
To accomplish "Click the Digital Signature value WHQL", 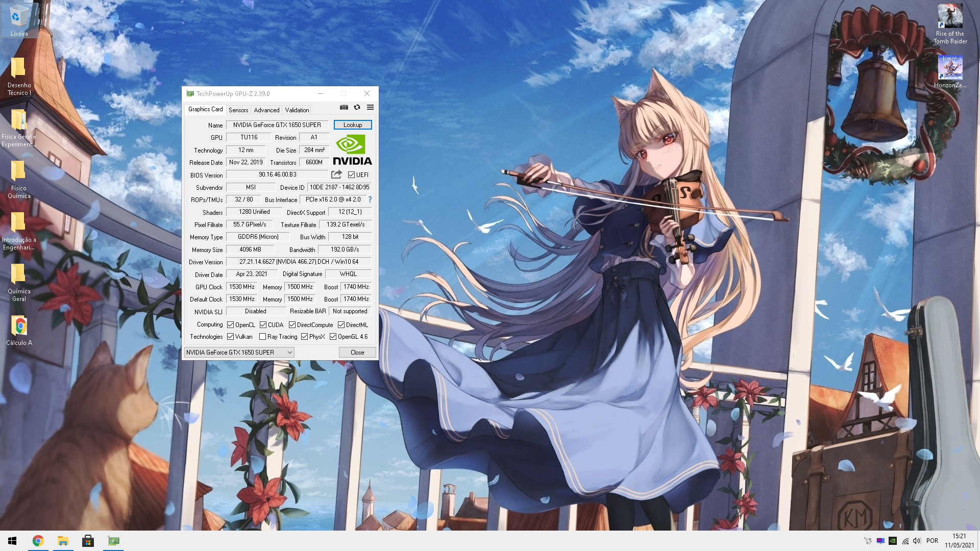I will [348, 274].
